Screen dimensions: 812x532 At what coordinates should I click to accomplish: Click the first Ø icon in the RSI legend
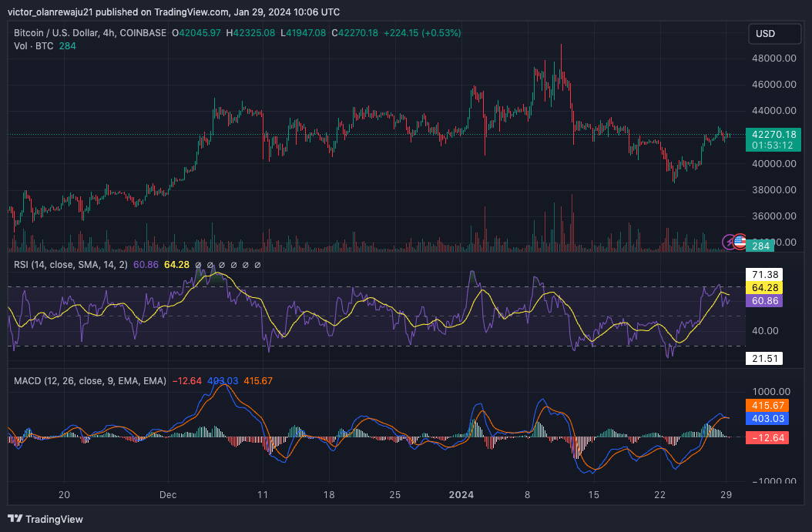(x=199, y=264)
